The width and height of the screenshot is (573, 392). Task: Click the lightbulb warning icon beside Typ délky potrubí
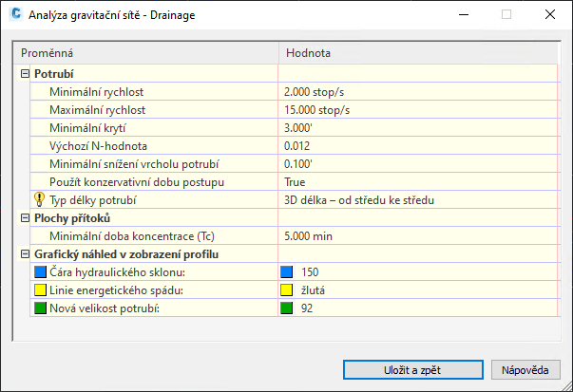tap(39, 199)
